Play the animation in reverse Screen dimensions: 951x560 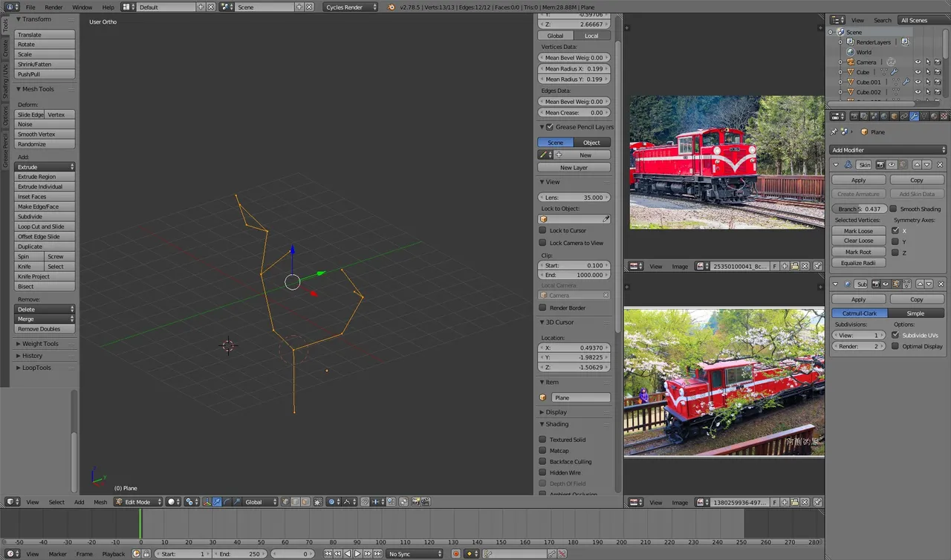348,553
